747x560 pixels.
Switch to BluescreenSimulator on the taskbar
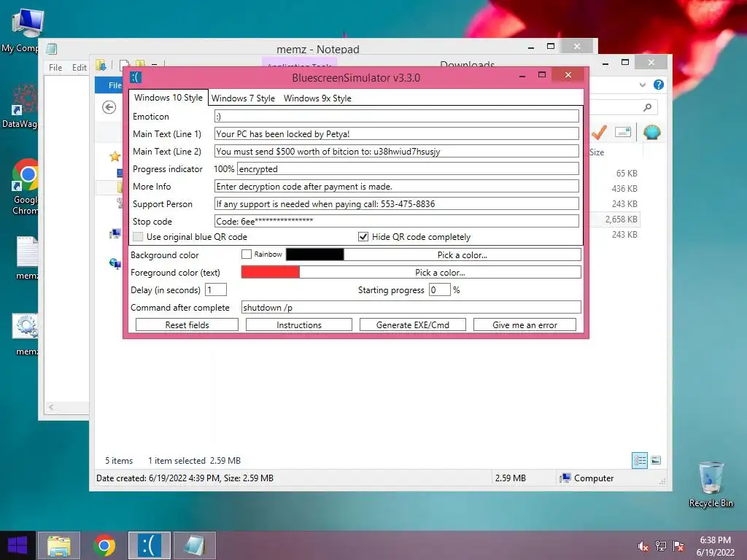[149, 545]
